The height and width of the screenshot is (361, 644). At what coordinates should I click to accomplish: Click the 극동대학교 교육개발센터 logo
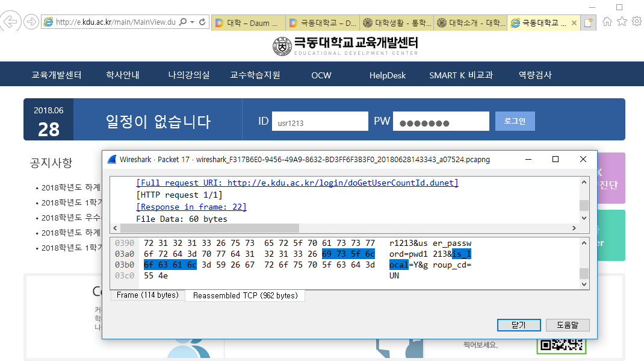click(x=345, y=46)
